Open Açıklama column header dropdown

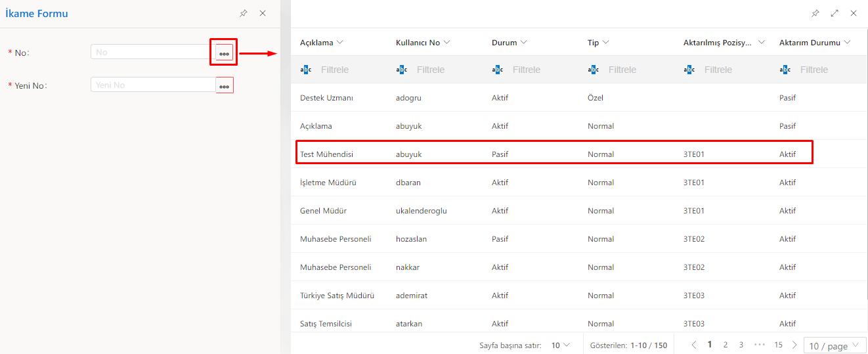click(x=340, y=43)
